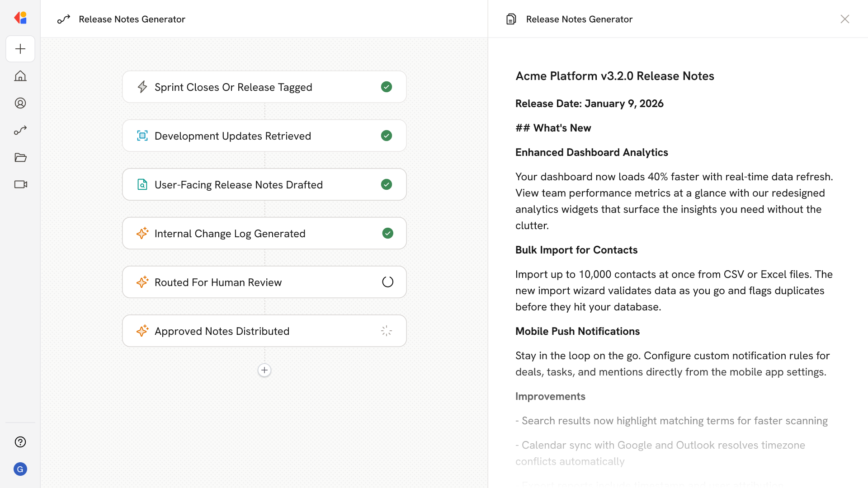Click the loading spinner on Routed For Human Review
Screen dimensions: 868x488
click(x=387, y=282)
